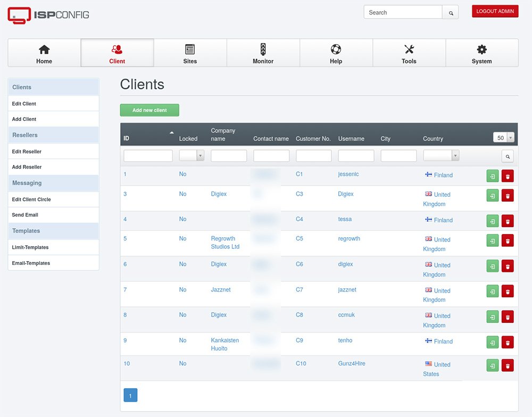
Task: Sort by Customer No. column header
Action: [313, 139]
